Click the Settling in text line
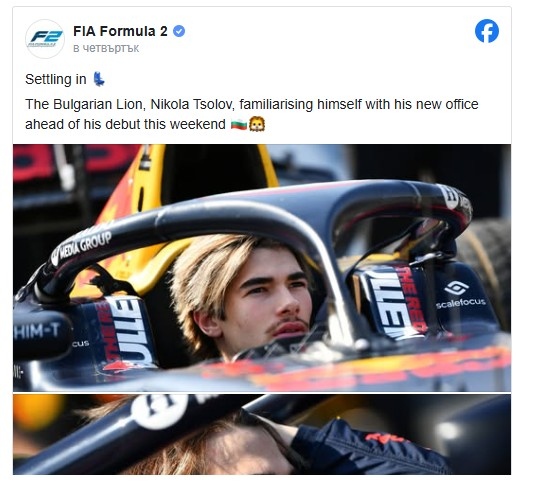 coord(56,80)
